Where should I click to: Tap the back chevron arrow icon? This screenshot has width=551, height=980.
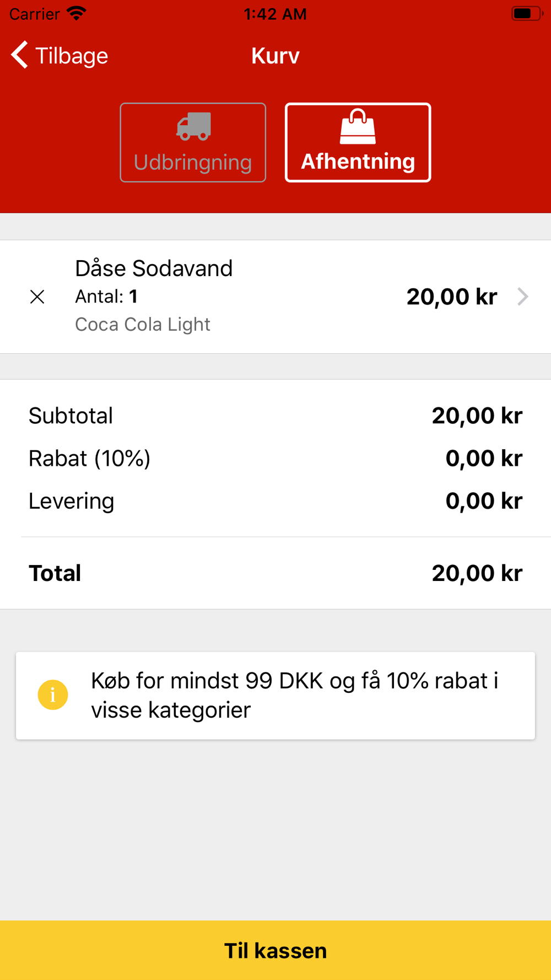(x=20, y=55)
